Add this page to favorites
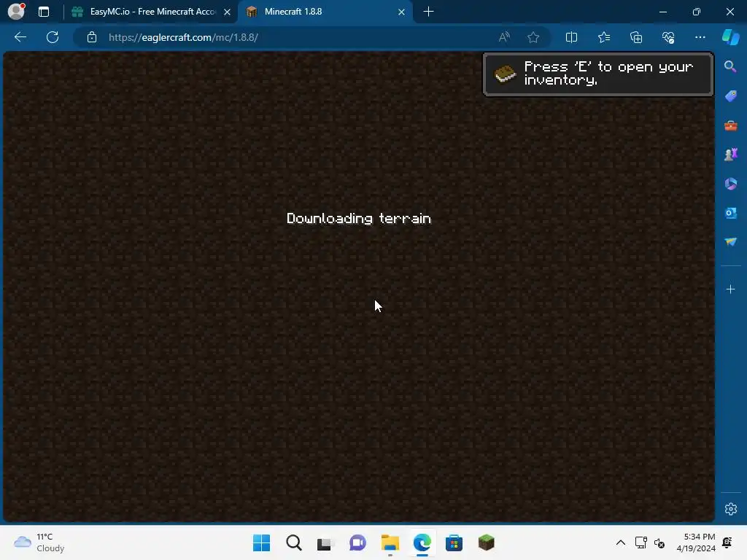Viewport: 747px width, 560px height. [533, 37]
